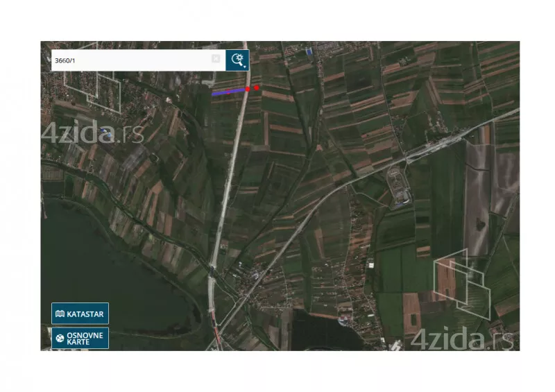Click the 4zida.rs watermark in the upper left

point(92,132)
